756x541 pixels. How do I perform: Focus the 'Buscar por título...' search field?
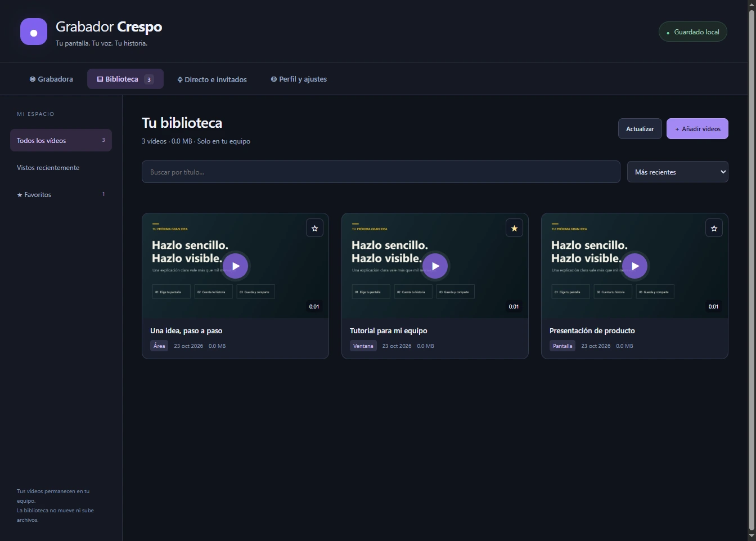(x=381, y=172)
